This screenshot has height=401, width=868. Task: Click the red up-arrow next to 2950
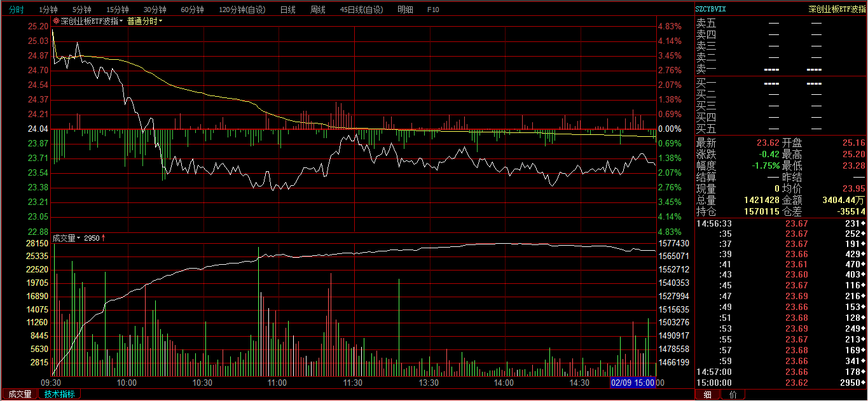click(x=104, y=238)
